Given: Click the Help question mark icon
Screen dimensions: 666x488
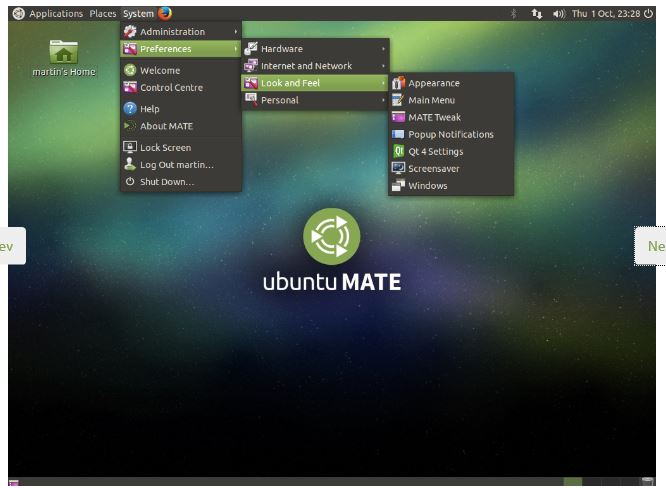Looking at the screenshot, I should 130,109.
